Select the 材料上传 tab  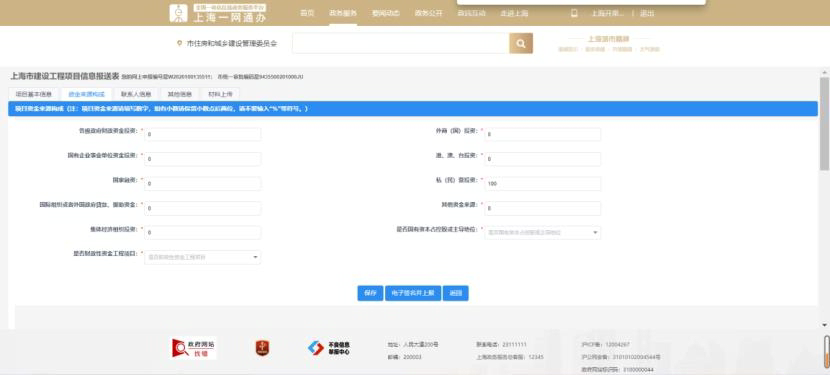point(220,94)
